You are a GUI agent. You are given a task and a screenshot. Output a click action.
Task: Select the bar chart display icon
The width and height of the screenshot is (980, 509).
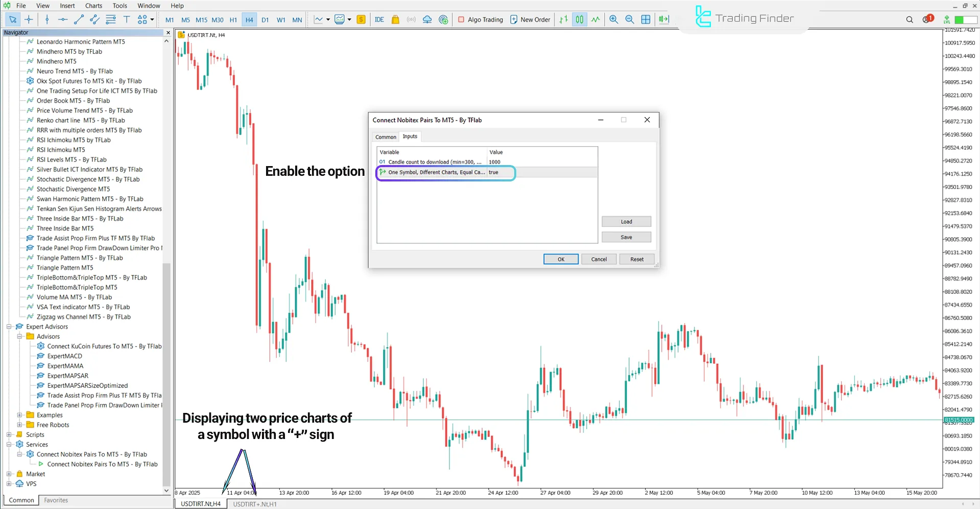(x=563, y=19)
